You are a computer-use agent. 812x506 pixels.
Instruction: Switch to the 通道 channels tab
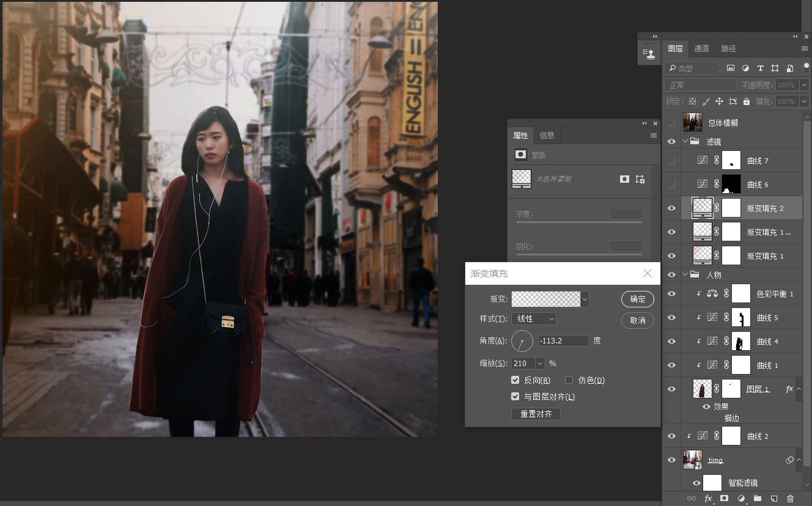(701, 49)
